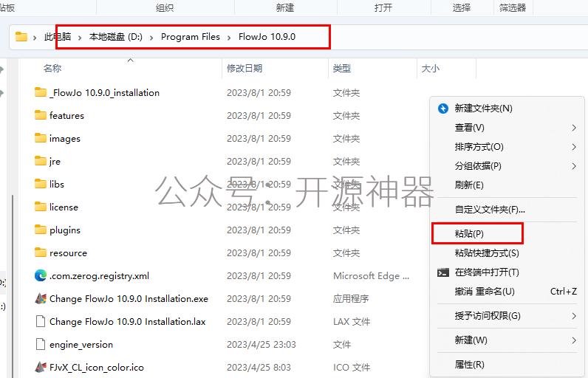Click the FJvX_CL_icon_color.ico file icon
Image resolution: width=588 pixels, height=378 pixels.
tap(41, 367)
